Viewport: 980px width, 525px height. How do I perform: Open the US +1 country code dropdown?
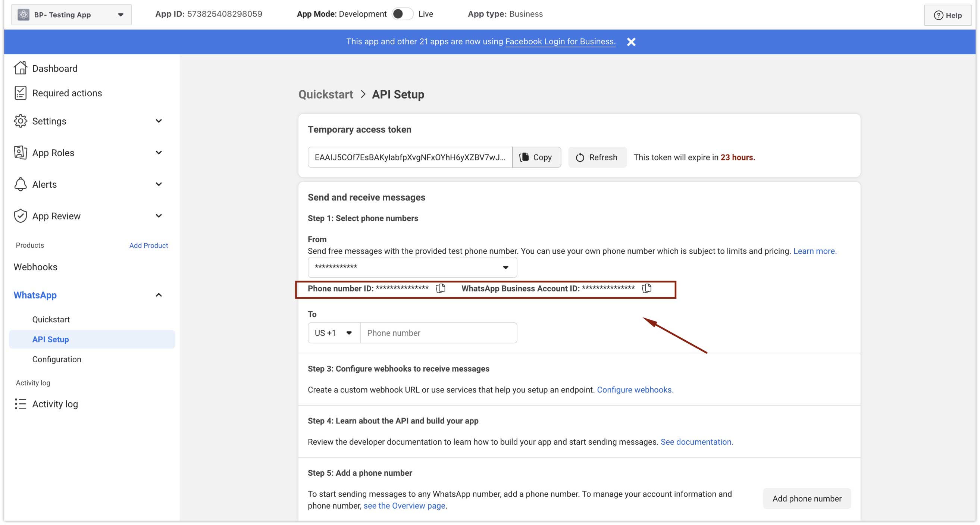click(x=333, y=333)
